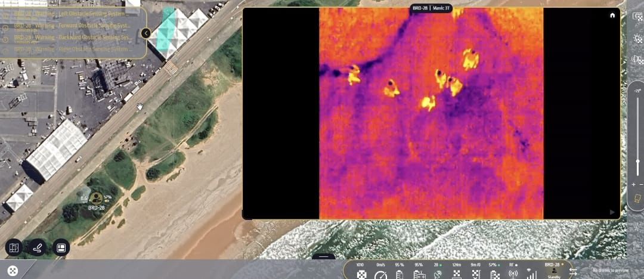The image size is (644, 279).
Task: Click the home icon in the thermal video panel
Action: 612,15
